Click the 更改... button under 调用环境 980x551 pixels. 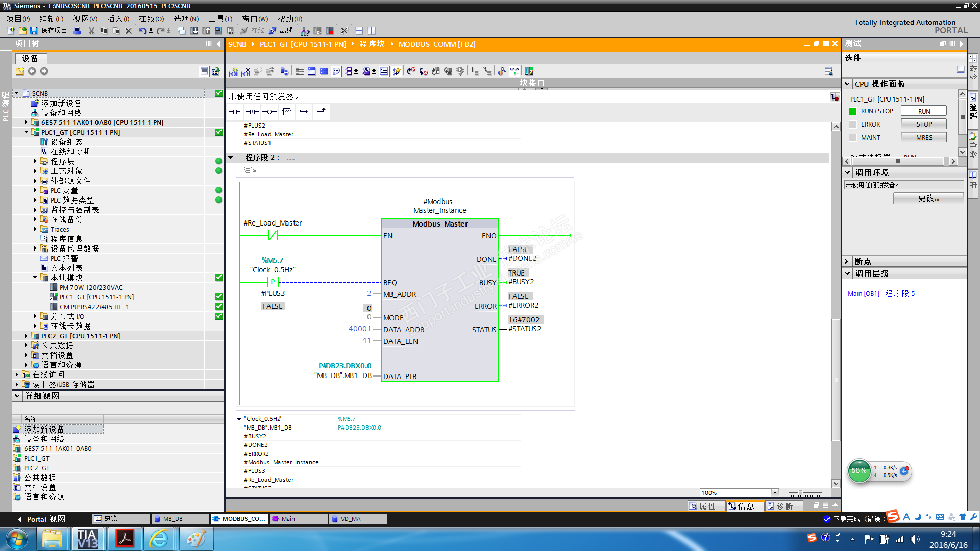click(928, 198)
